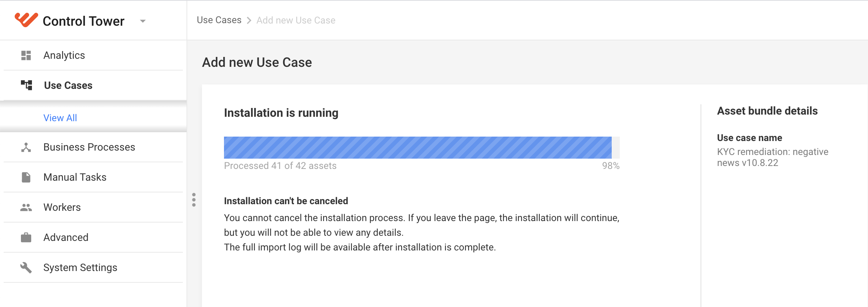Open View All use cases link
Image resolution: width=868 pixels, height=307 pixels.
point(60,118)
